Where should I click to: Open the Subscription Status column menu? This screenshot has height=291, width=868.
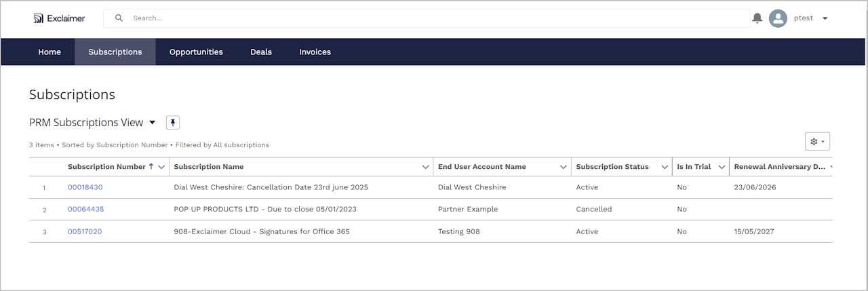665,167
